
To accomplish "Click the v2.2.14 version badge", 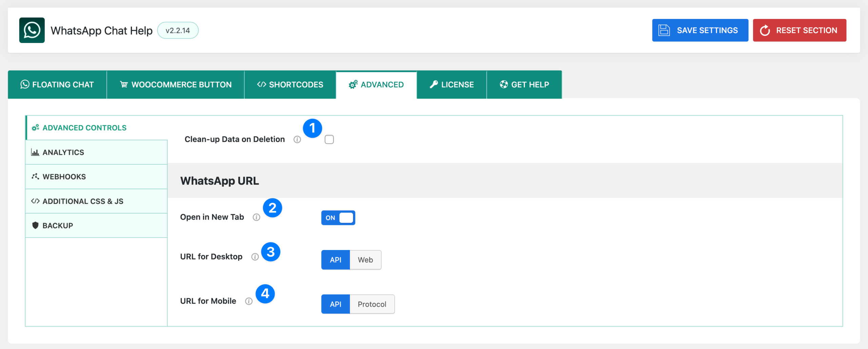I will [178, 30].
